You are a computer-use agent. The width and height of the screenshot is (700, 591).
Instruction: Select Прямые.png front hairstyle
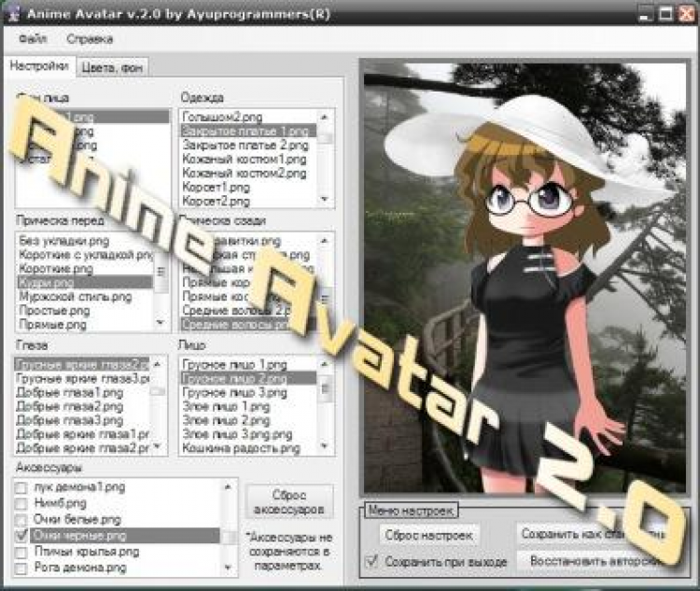click(85, 325)
